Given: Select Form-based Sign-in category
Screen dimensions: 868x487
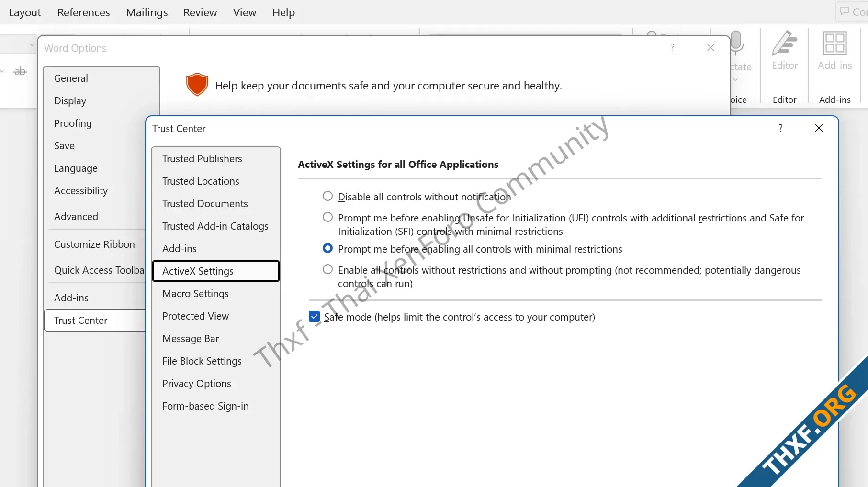Looking at the screenshot, I should tap(215, 406).
